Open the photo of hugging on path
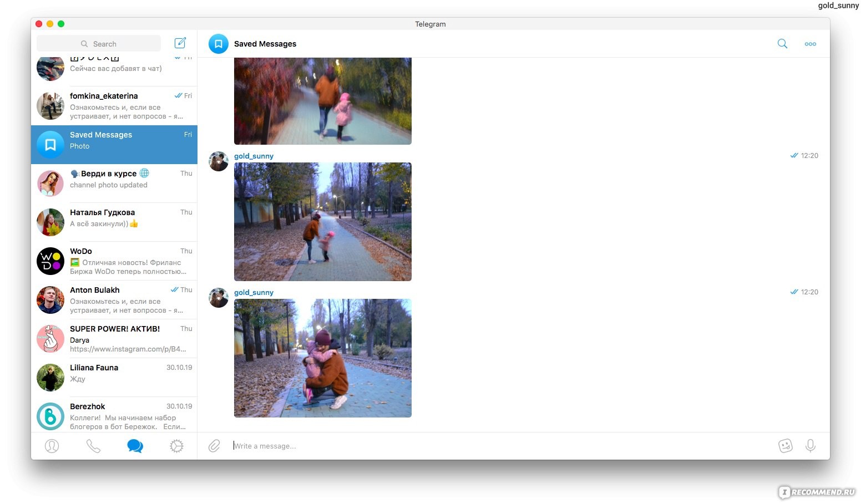This screenshot has width=861, height=504. click(x=322, y=358)
